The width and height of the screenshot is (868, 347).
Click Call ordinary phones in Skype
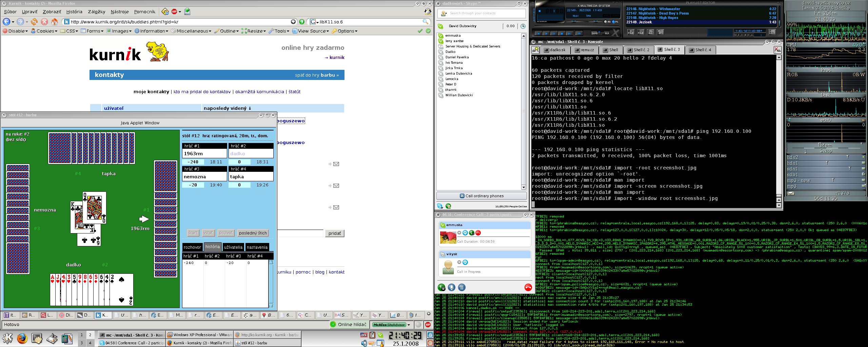481,196
